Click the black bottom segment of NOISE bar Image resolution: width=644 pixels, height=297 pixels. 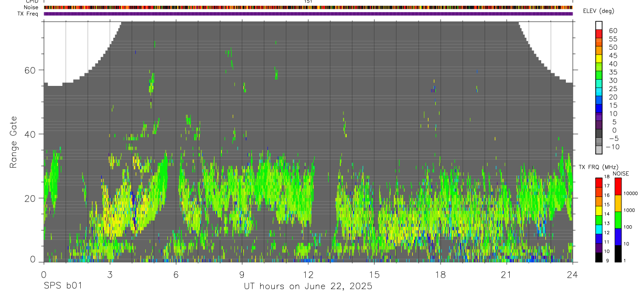click(618, 254)
